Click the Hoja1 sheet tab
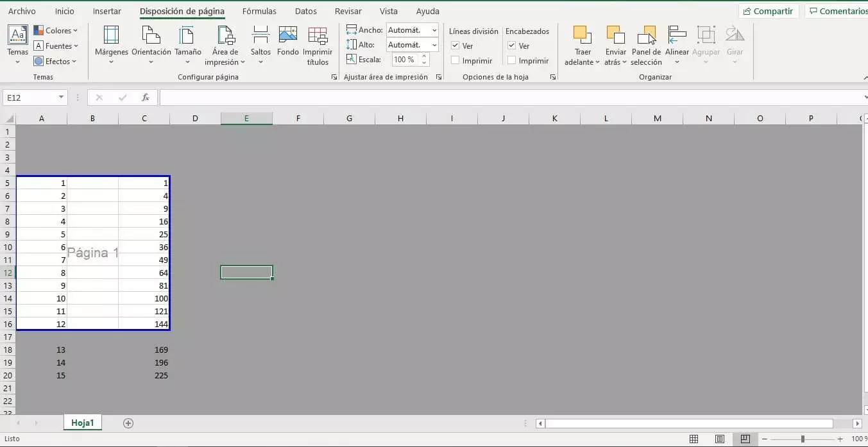868x447 pixels. point(83,423)
